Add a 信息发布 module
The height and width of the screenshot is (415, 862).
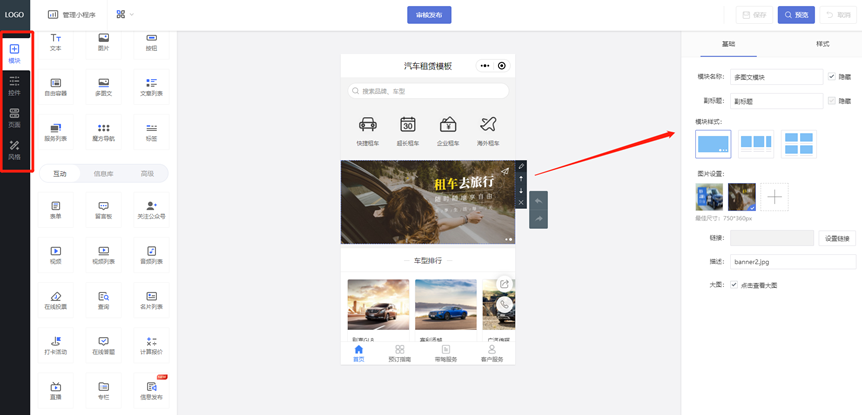tap(151, 390)
